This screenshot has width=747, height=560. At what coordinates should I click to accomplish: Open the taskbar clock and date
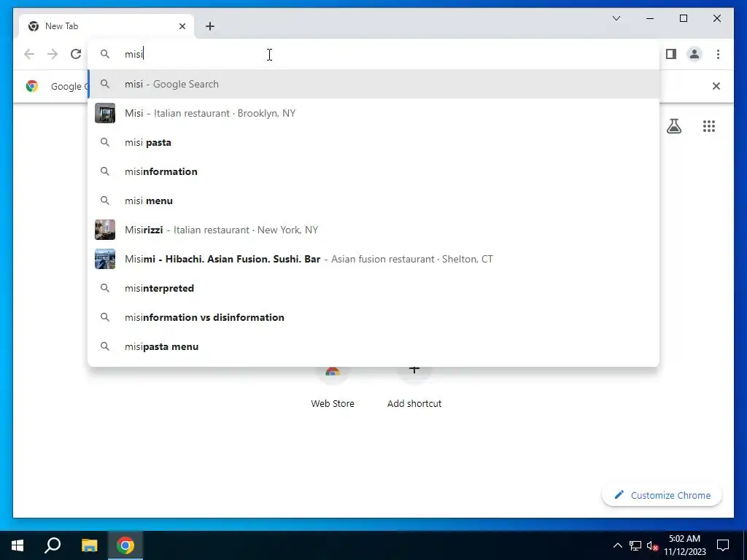click(x=684, y=545)
